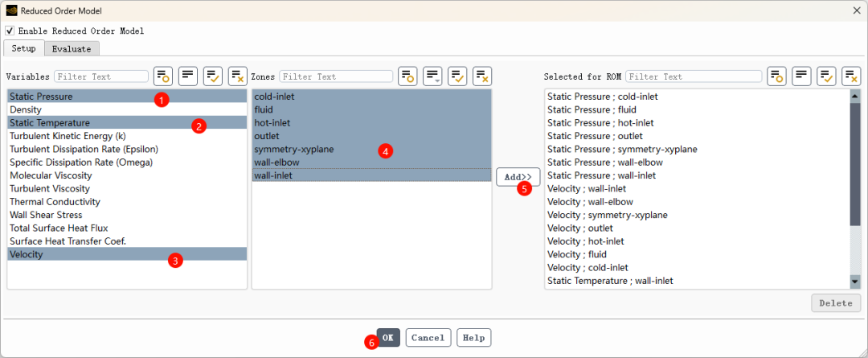Confirm the dialog with OK
This screenshot has width=868, height=358.
click(x=387, y=338)
